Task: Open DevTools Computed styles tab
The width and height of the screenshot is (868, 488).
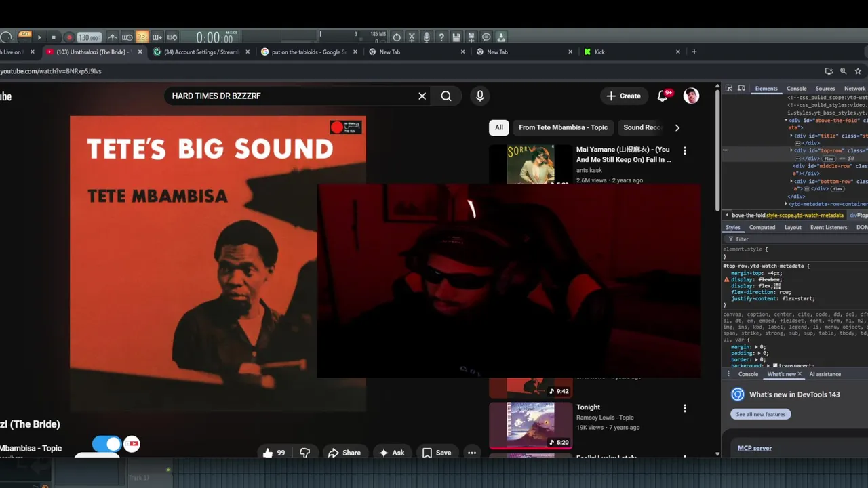Action: [x=762, y=228]
